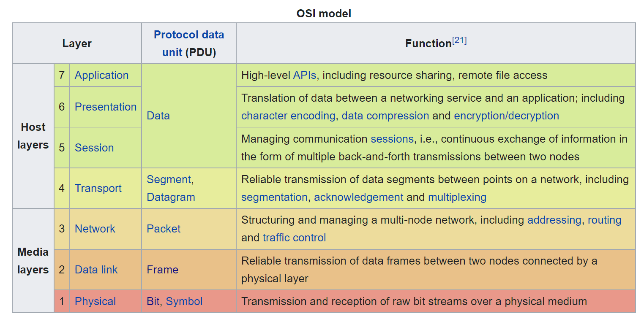Viewport: 644px width, 327px height.
Task: Click text 'Structuring and managing a multi-node network'
Action: click(x=359, y=220)
